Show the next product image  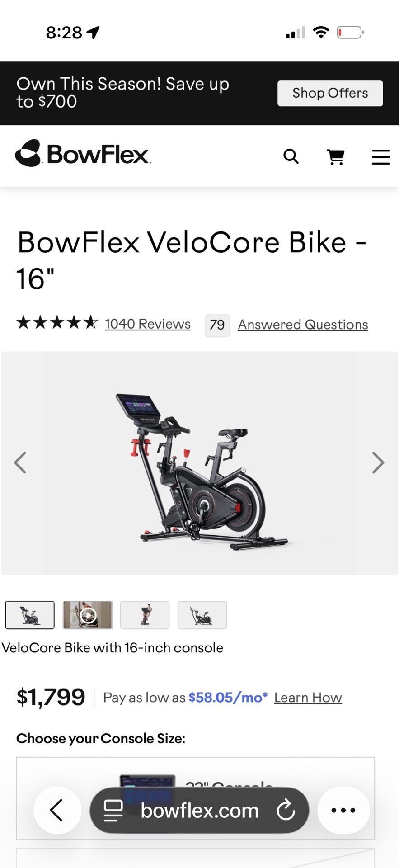(378, 462)
